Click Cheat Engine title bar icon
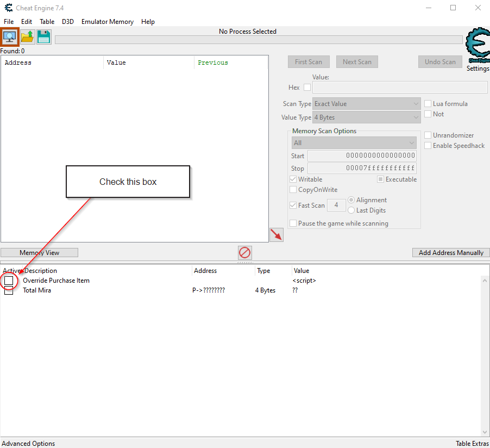The height and width of the screenshot is (448, 490). (x=9, y=8)
